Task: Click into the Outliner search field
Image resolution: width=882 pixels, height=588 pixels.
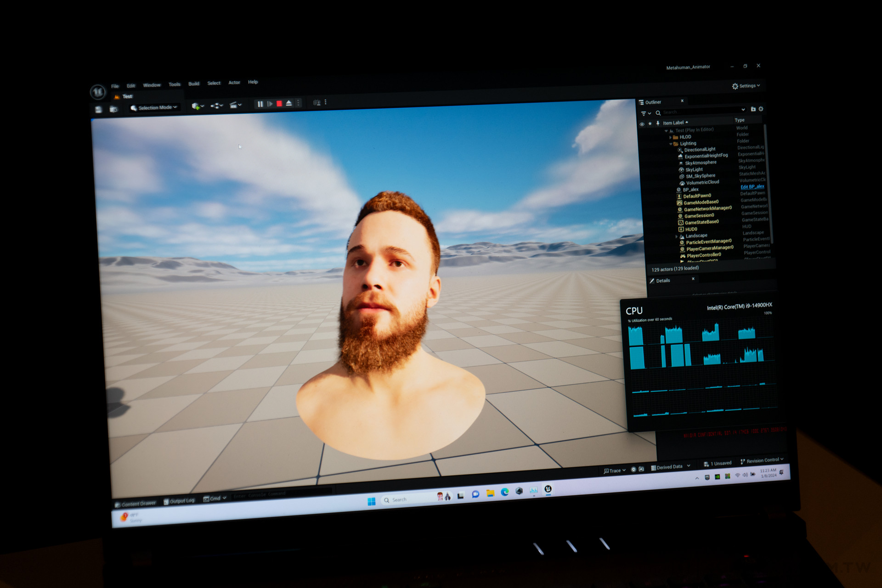Action: tap(700, 112)
